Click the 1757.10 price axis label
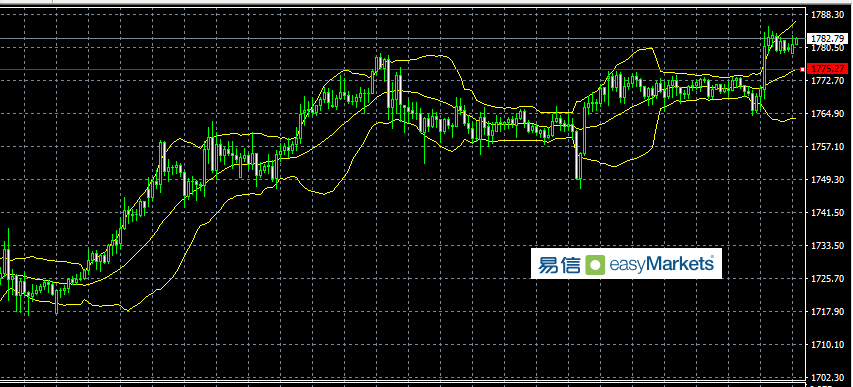This screenshot has width=853, height=387. (x=827, y=146)
